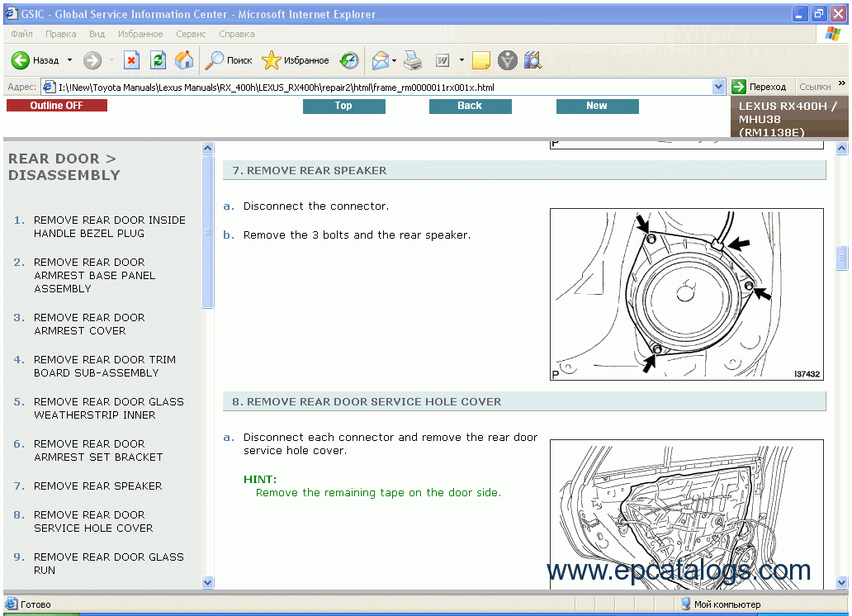Image resolution: width=852 pixels, height=616 pixels.
Task: Toggle the Outline OFF button
Action: coord(56,106)
